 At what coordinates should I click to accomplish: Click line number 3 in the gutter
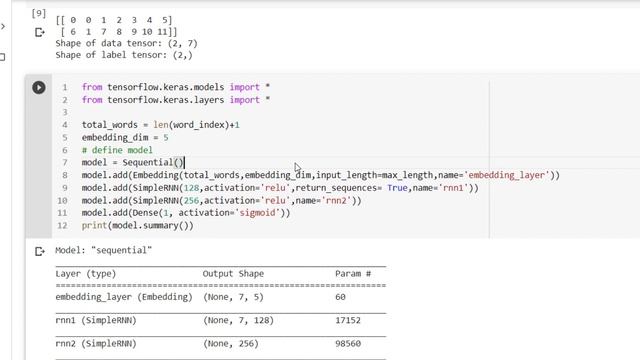click(65, 113)
